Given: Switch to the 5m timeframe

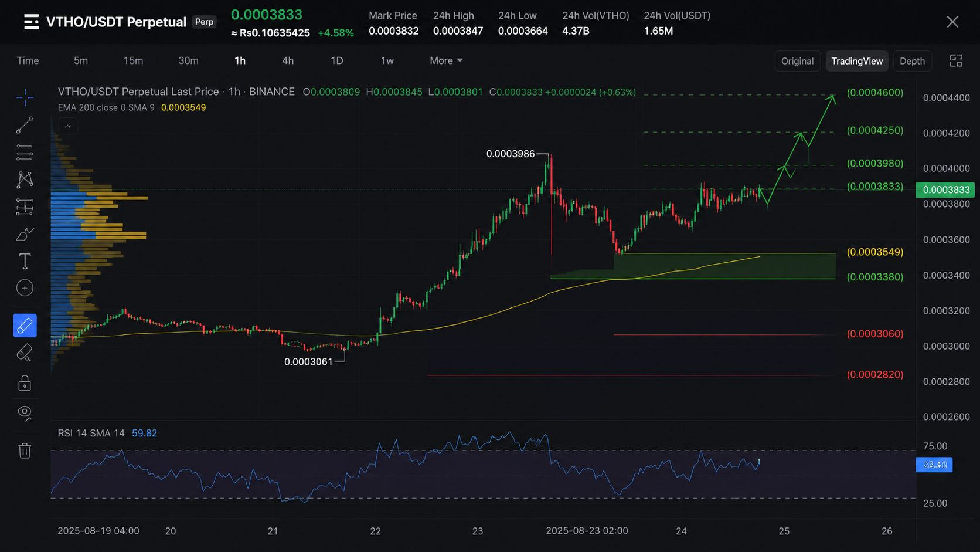Looking at the screenshot, I should pyautogui.click(x=81, y=60).
